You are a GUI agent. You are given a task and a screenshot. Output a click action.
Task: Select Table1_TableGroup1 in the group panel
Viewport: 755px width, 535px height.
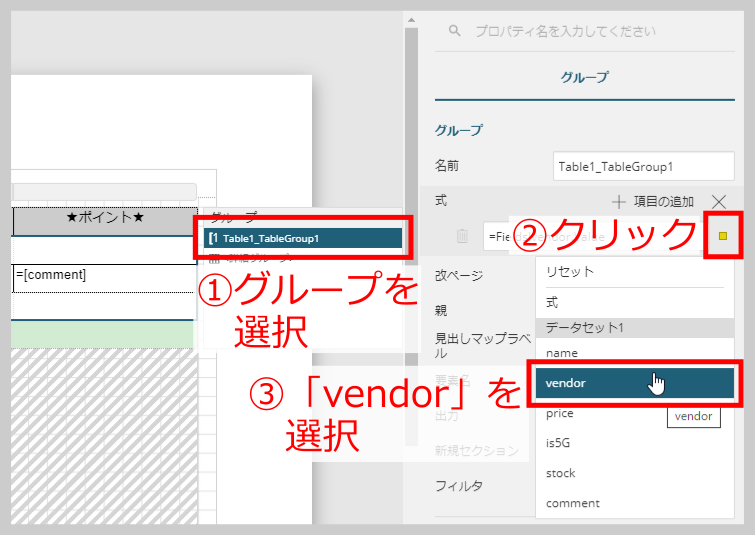pos(303,238)
